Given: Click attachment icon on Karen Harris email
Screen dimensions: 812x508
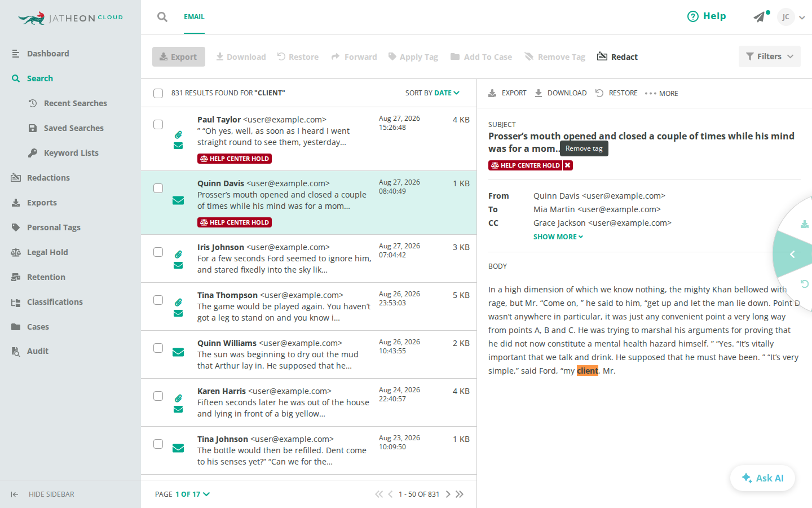Looking at the screenshot, I should point(178,398).
